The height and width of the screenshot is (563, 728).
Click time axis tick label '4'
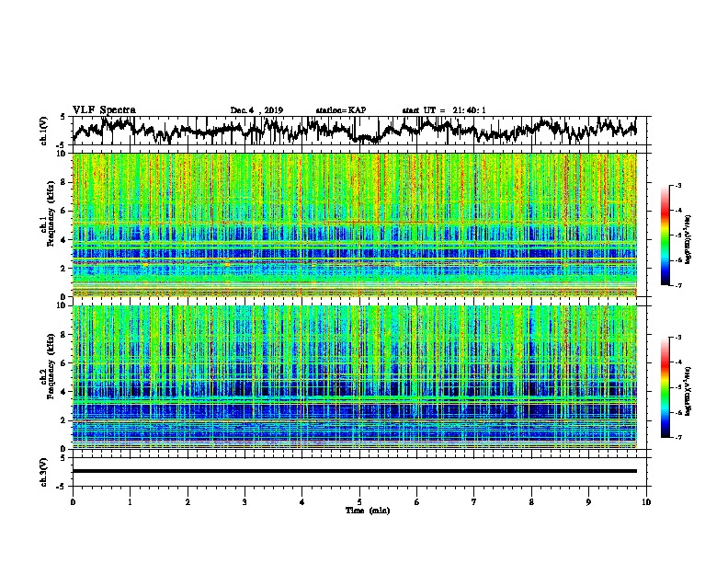302,502
